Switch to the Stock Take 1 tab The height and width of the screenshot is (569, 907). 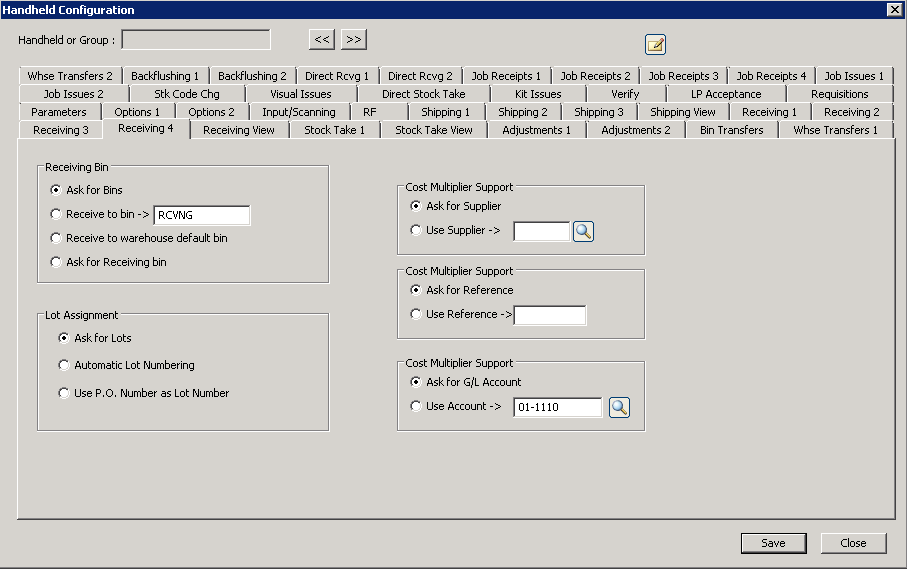334,130
